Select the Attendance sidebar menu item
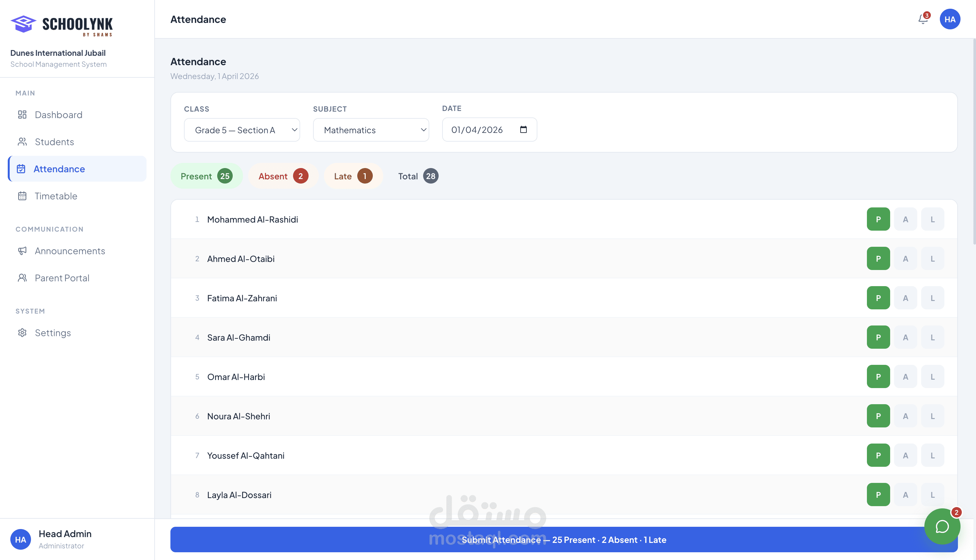The width and height of the screenshot is (976, 560). click(x=59, y=169)
